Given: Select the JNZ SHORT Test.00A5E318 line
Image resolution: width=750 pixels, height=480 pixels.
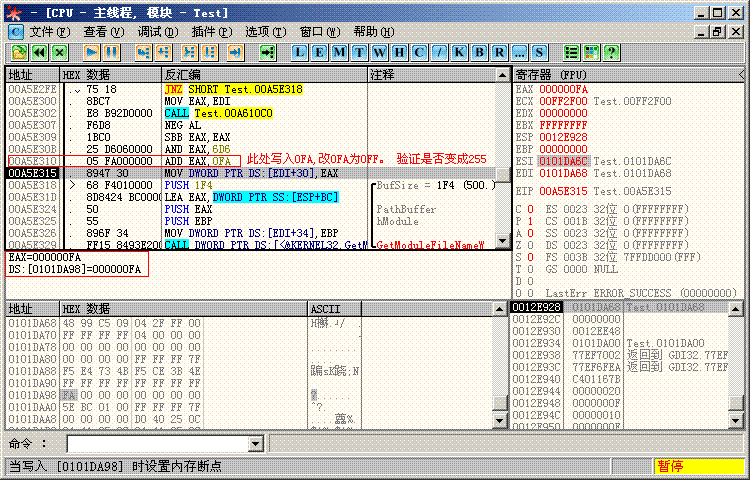Looking at the screenshot, I should [233, 89].
